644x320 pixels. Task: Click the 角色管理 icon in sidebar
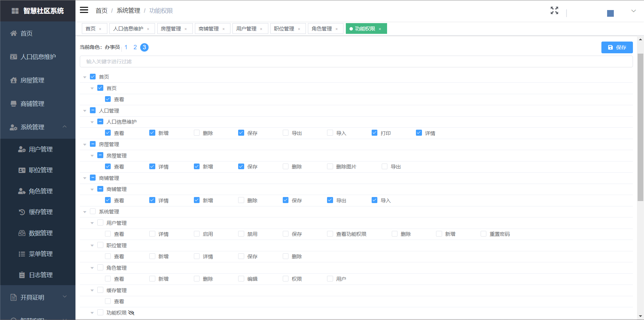22,191
